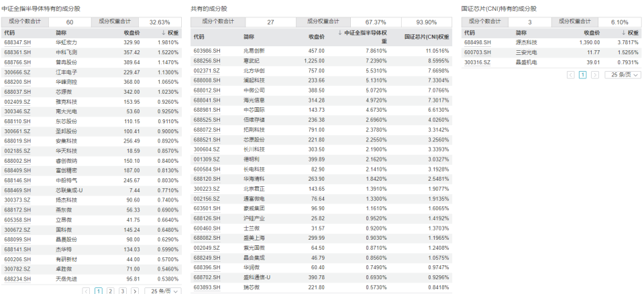This screenshot has height=294, width=644.
Task: Open stock code 300316.SZ link
Action: pos(478,62)
